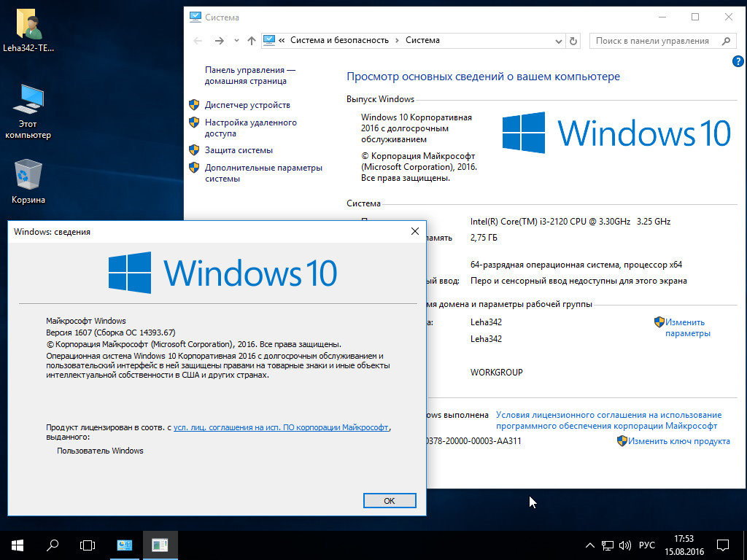Open the Leha342-TE... user folder icon
Screen dimensions: 747x560
pos(28,29)
